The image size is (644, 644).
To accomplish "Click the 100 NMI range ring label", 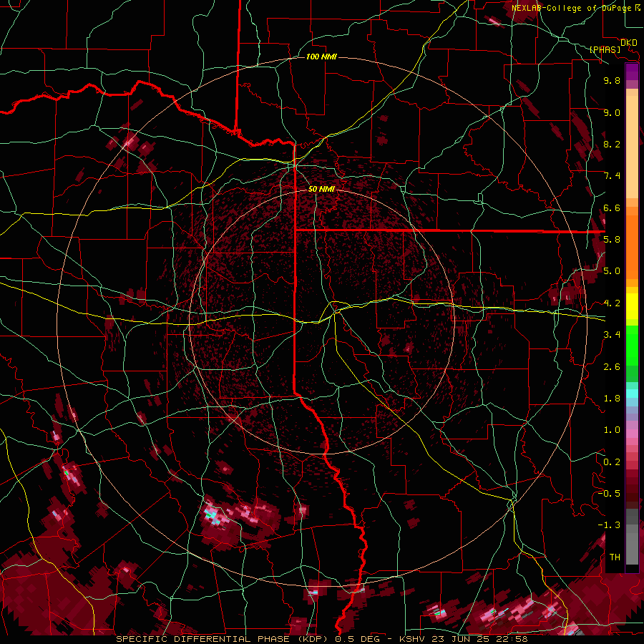I will [321, 57].
